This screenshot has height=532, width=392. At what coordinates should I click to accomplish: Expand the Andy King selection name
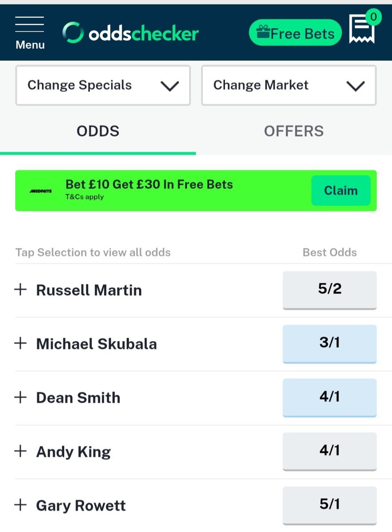[74, 452]
